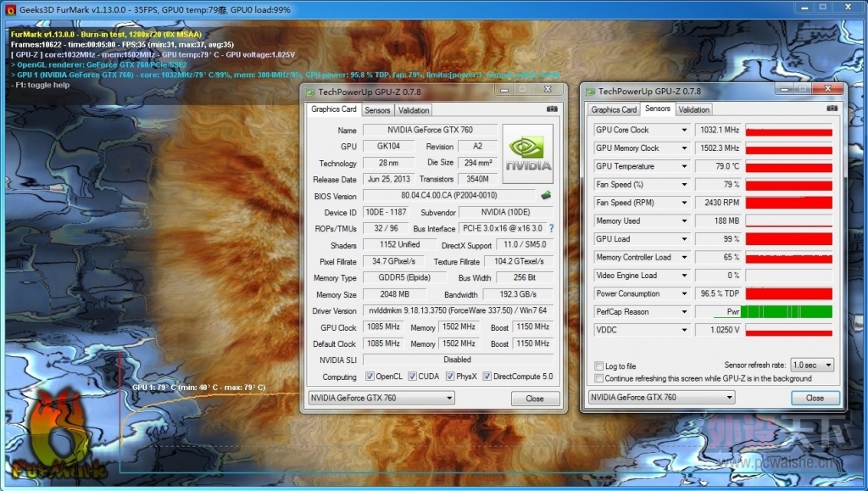Click the 2430 RPM fan speed value

pyautogui.click(x=719, y=204)
